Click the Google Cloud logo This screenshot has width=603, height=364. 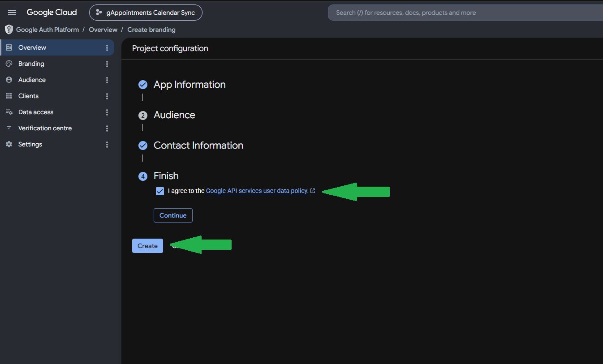click(x=52, y=13)
